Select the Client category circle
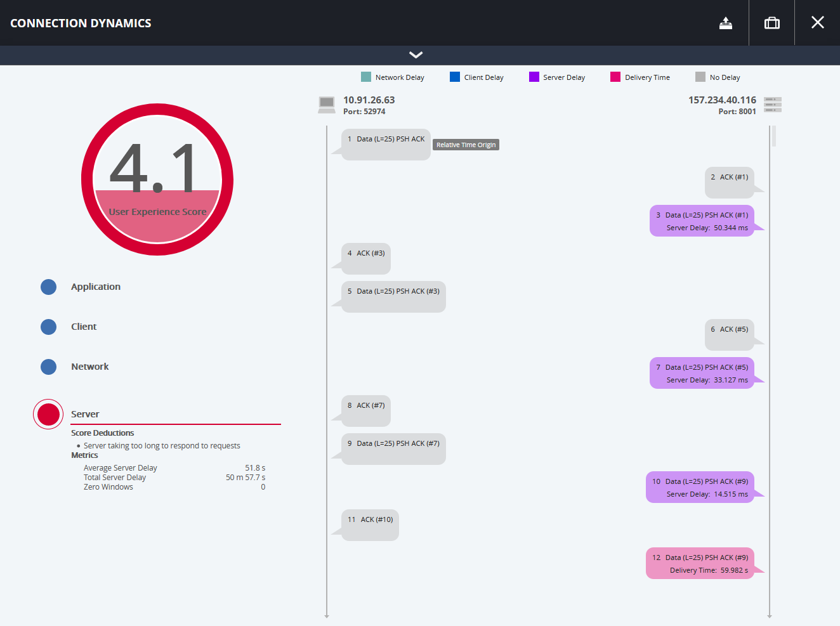The image size is (840, 626). (x=49, y=327)
